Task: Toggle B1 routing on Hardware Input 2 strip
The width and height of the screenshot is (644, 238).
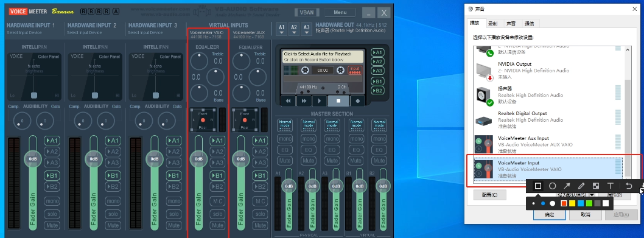Action: (113, 175)
